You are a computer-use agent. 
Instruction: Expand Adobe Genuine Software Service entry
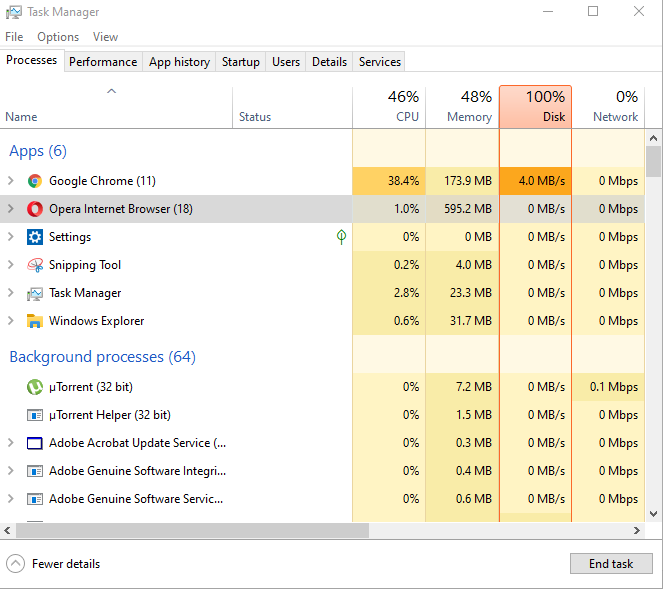coord(11,499)
